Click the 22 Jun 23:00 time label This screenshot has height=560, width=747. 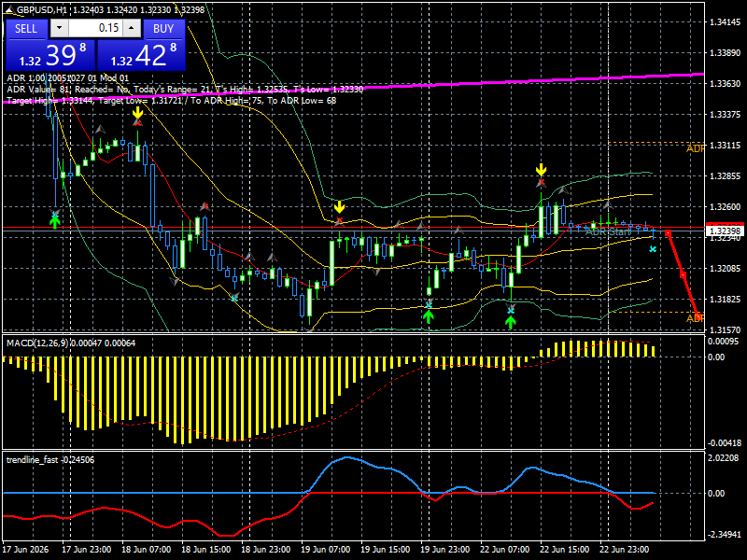coord(624,549)
